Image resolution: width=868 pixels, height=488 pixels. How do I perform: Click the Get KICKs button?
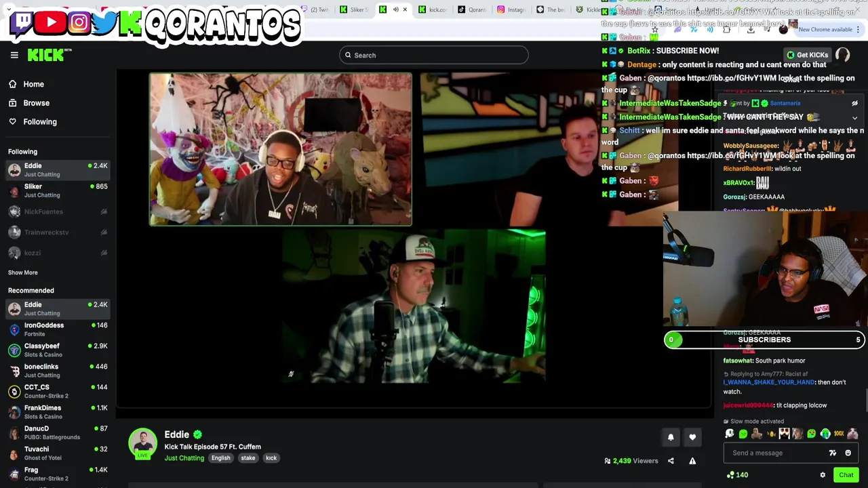click(807, 55)
